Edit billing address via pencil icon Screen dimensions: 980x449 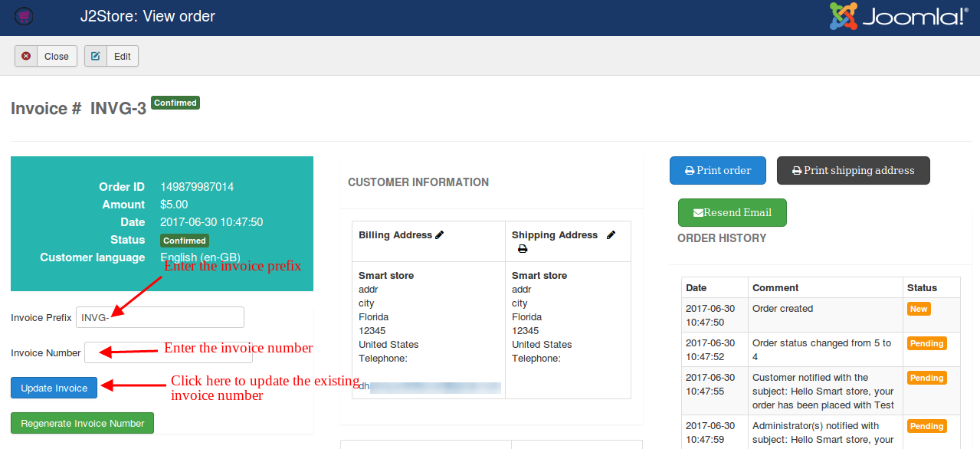click(440, 235)
